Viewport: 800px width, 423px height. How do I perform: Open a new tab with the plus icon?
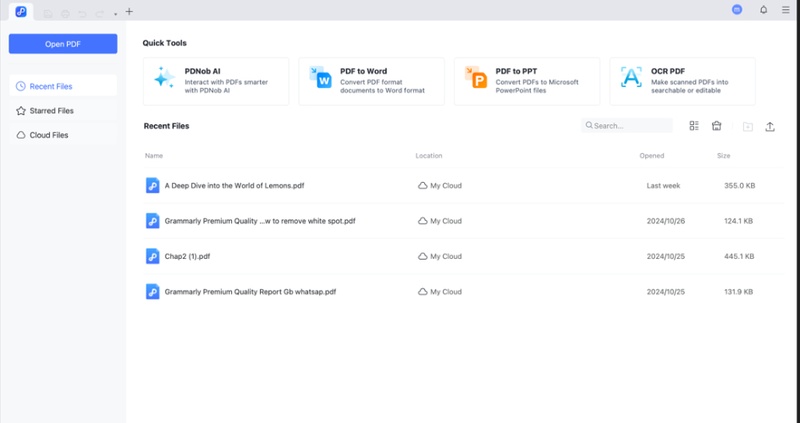click(129, 12)
